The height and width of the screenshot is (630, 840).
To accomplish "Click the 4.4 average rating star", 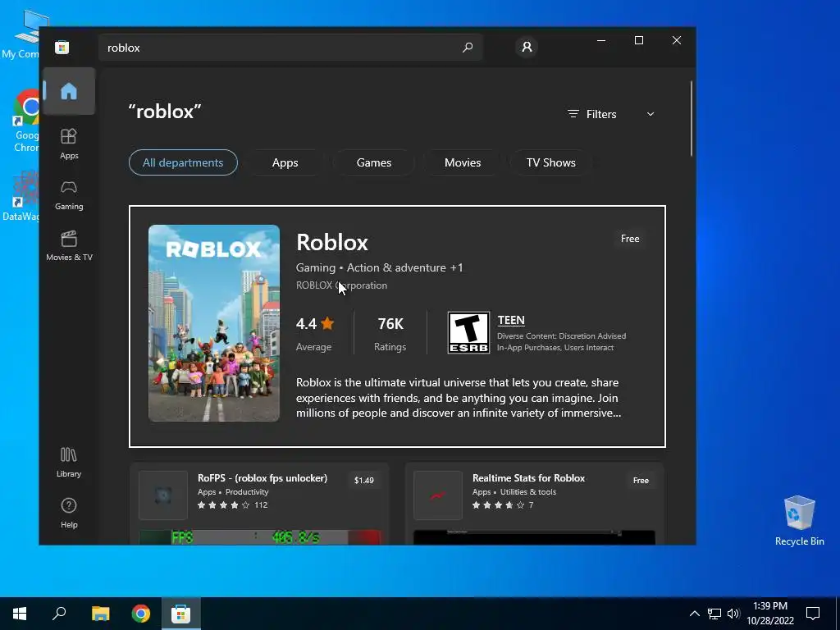I will [328, 323].
